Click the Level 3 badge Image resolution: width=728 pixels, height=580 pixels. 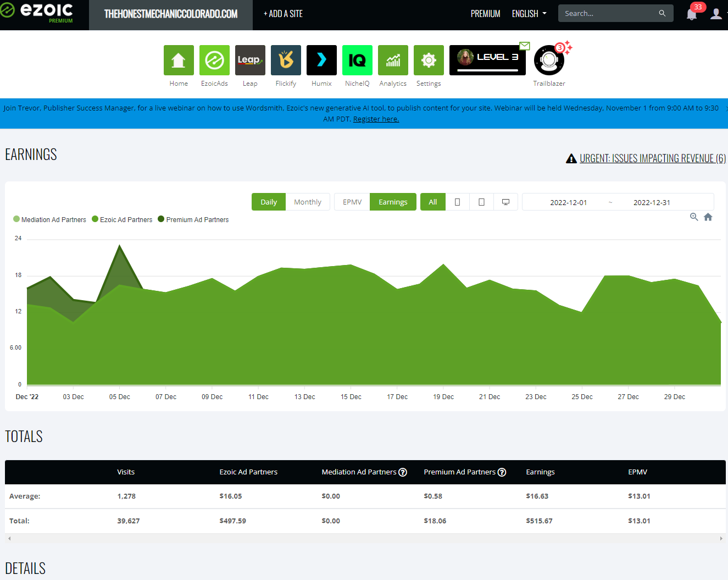coord(487,60)
